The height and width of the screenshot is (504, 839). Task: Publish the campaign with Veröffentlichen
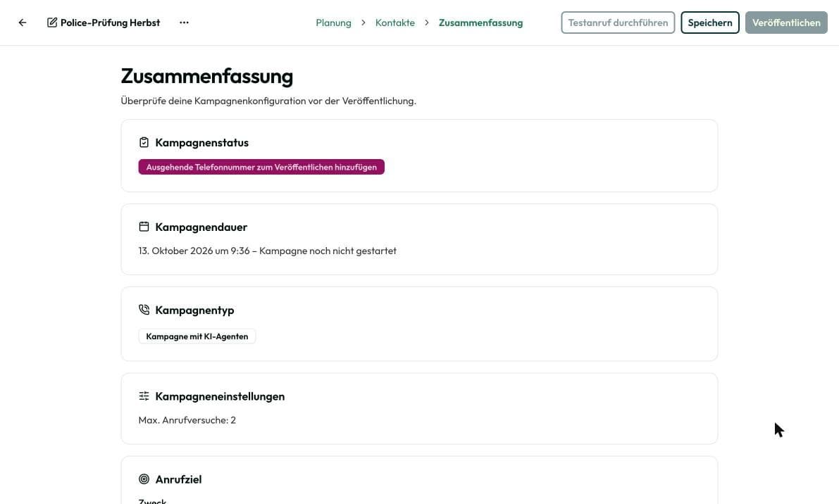pos(786,23)
